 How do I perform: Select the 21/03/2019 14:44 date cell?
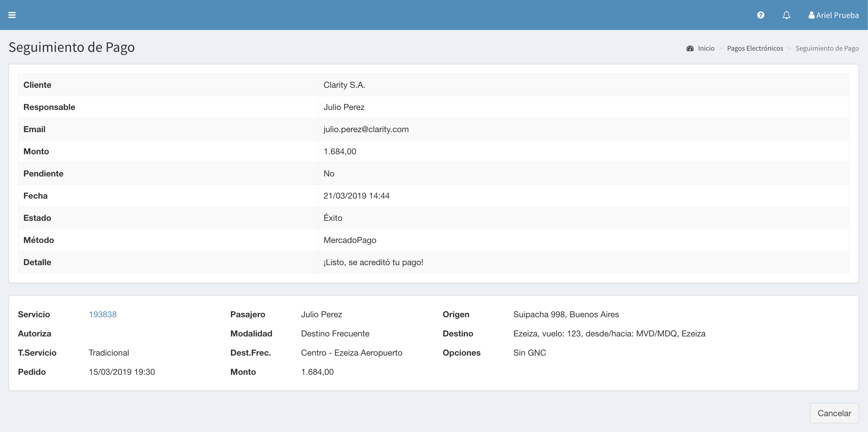coord(356,196)
